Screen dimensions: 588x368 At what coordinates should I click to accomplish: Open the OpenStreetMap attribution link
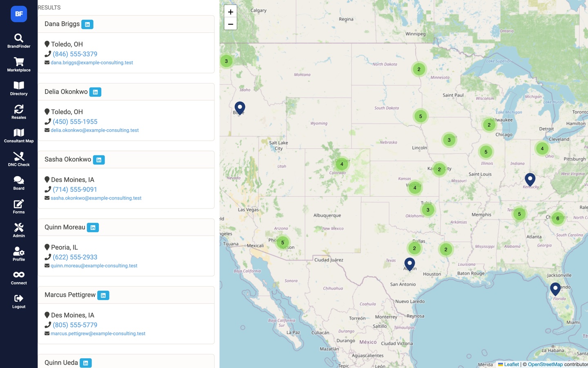click(545, 364)
